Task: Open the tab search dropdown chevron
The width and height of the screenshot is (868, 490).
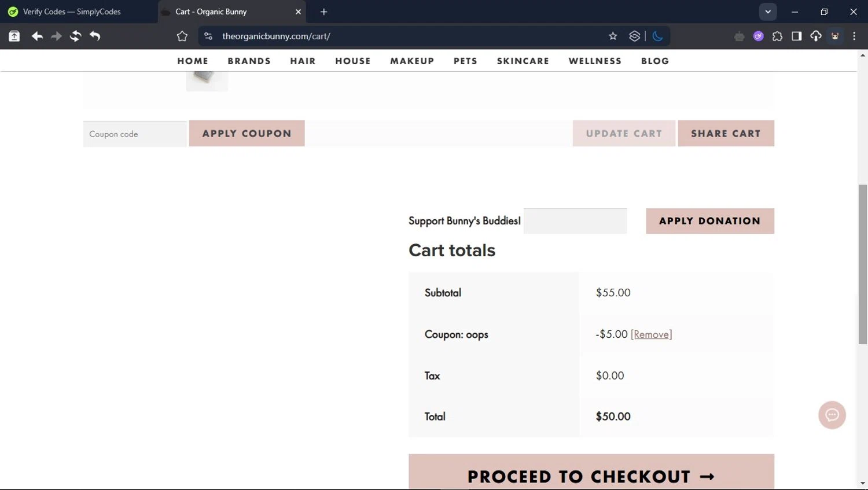Action: (768, 12)
